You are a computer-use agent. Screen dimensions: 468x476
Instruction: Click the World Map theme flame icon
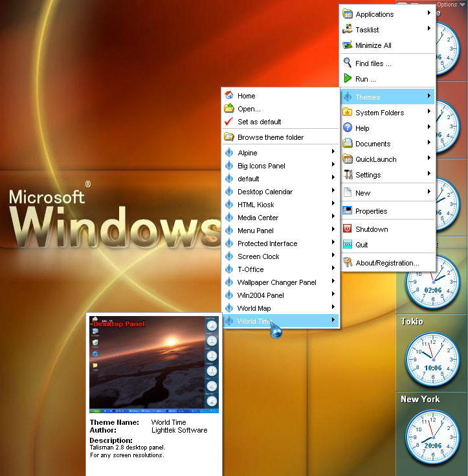pos(229,308)
